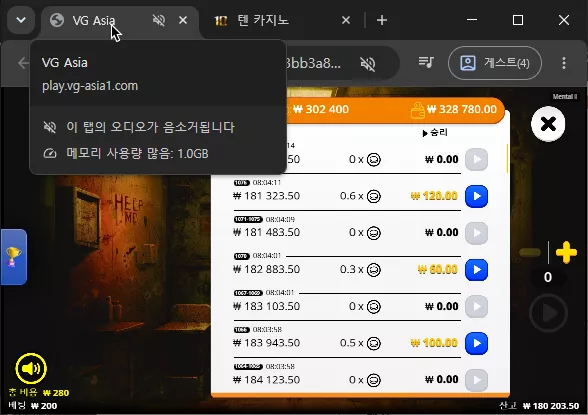The image size is (588, 415).
Task: Close the game history panel
Action: coord(548,124)
